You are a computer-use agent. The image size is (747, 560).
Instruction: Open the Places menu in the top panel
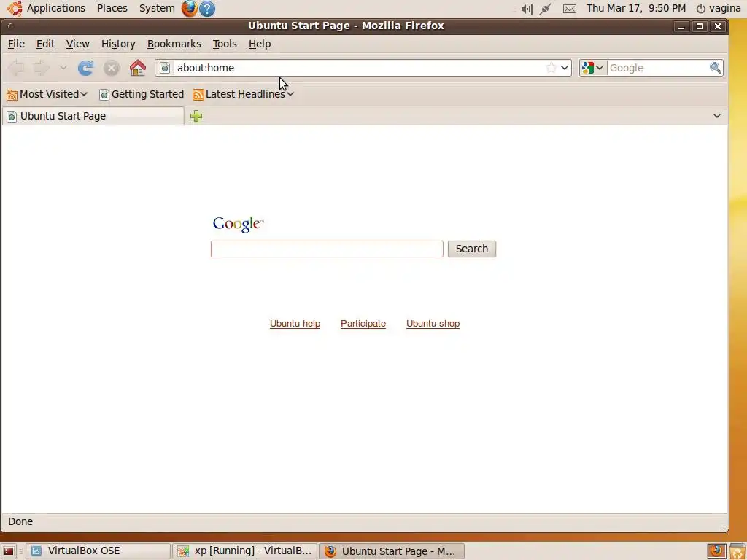coord(112,8)
